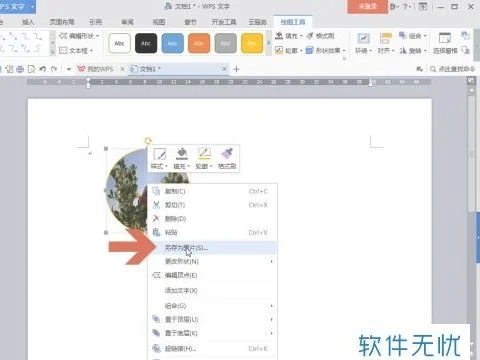Viewport: 480px width, 360px height.
Task: Open the Cloud Services (云服务) tab
Action: 258,22
